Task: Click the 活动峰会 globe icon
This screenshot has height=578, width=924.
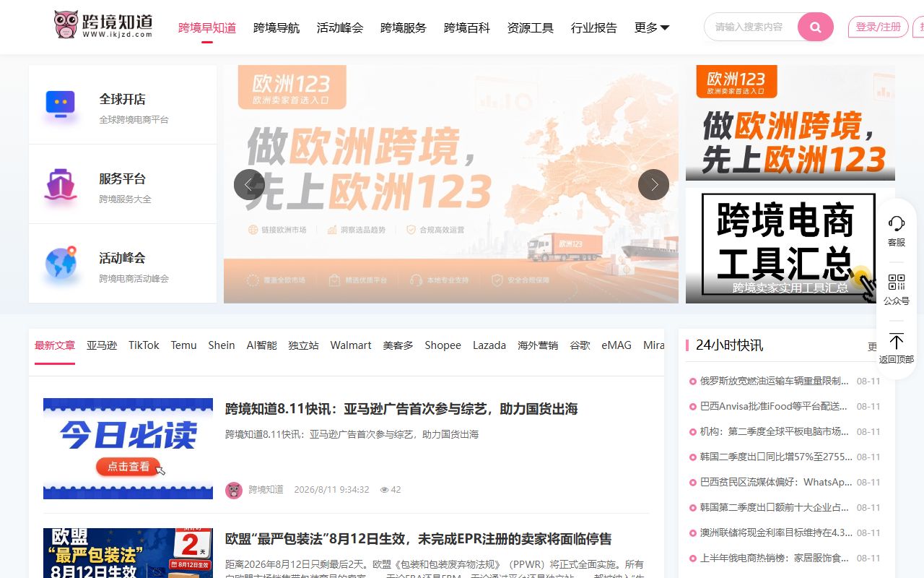Action: (61, 264)
